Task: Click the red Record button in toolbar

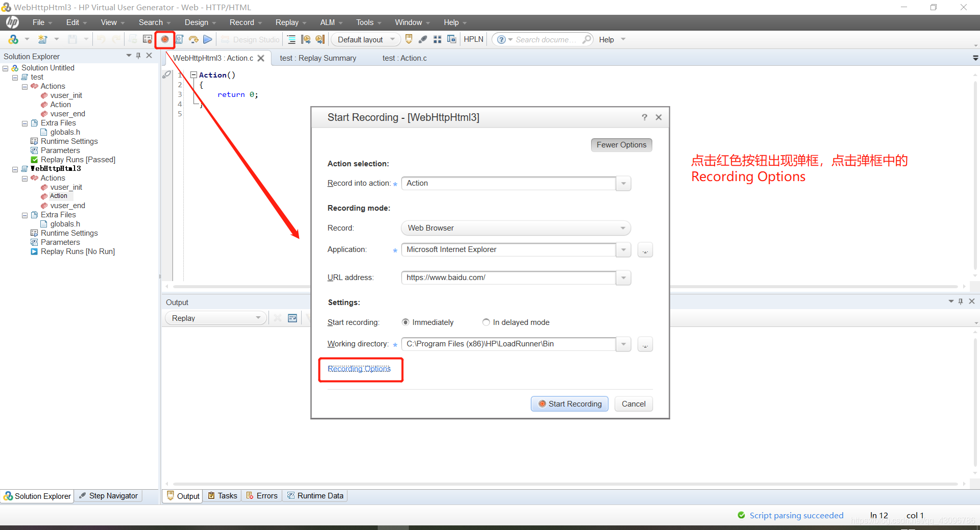Action: click(165, 39)
